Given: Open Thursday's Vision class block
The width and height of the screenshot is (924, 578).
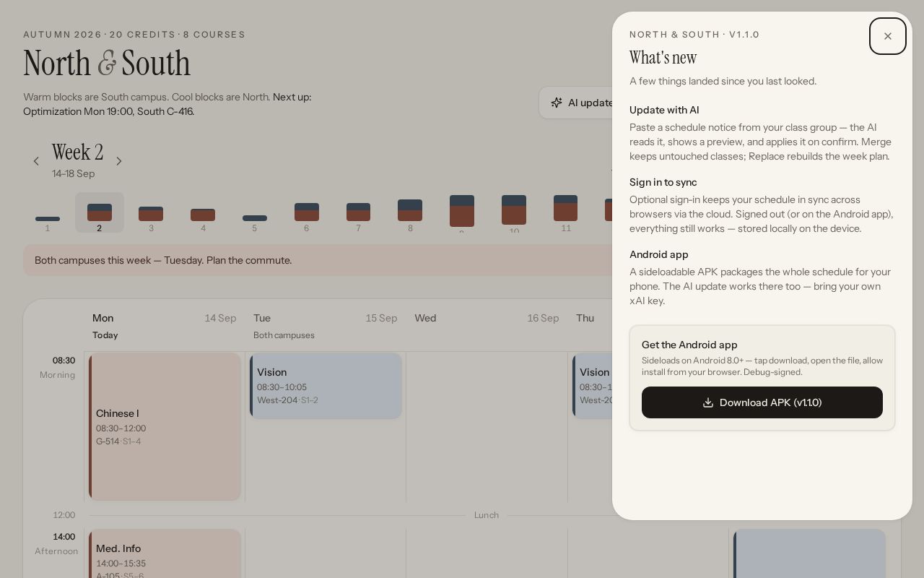Looking at the screenshot, I should pyautogui.click(x=593, y=386).
